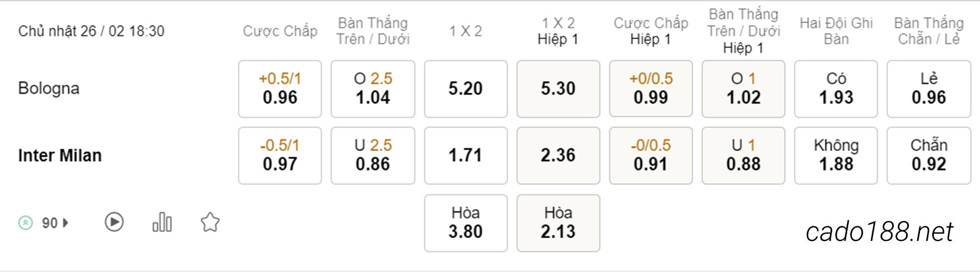Pick Under 2.5 goals at 0.86
980x272 pixels.
[x=373, y=155]
